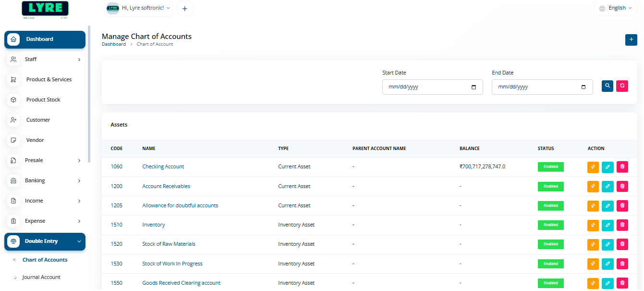
Task: Open the Checking Account link
Action: (x=163, y=166)
